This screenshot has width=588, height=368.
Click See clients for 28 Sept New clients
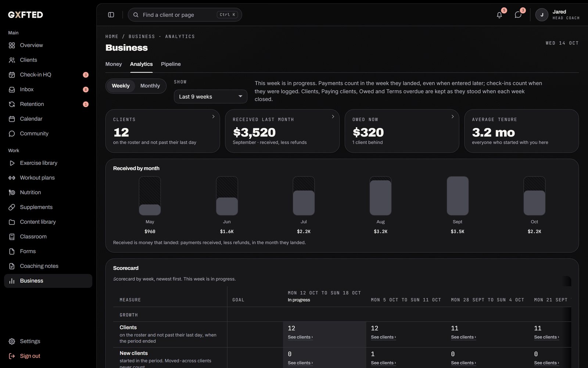pos(463,363)
